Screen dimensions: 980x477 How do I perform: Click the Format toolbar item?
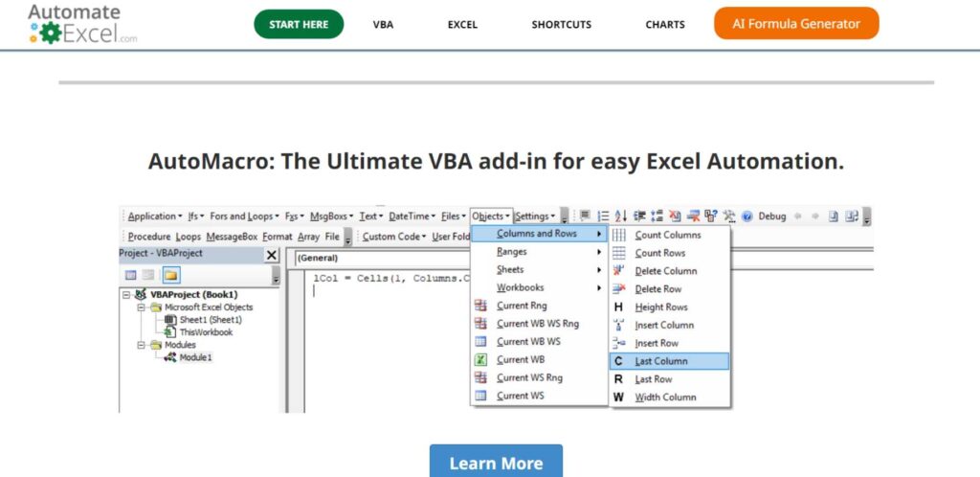pyautogui.click(x=277, y=237)
